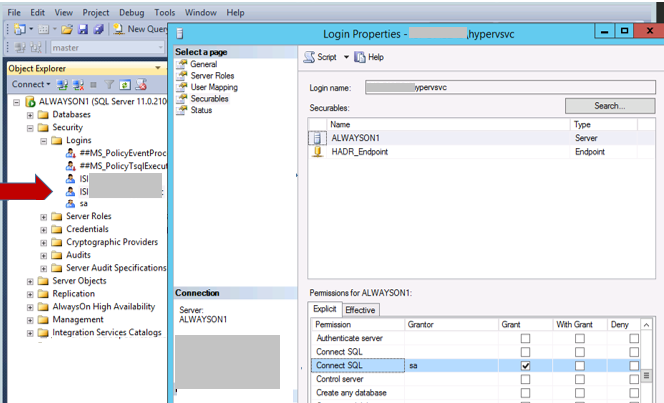The width and height of the screenshot is (664, 403).
Task: Click the Stop icon in Object Explorer toolbar
Action: tap(94, 85)
